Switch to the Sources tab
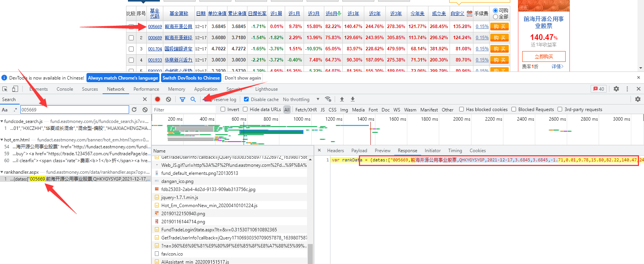This screenshot has width=644, height=264. (90, 89)
